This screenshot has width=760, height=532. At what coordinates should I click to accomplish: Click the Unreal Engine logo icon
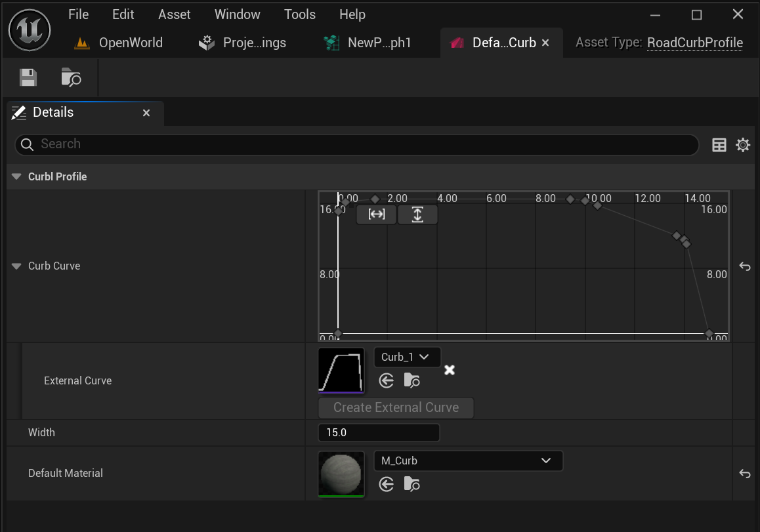30,30
